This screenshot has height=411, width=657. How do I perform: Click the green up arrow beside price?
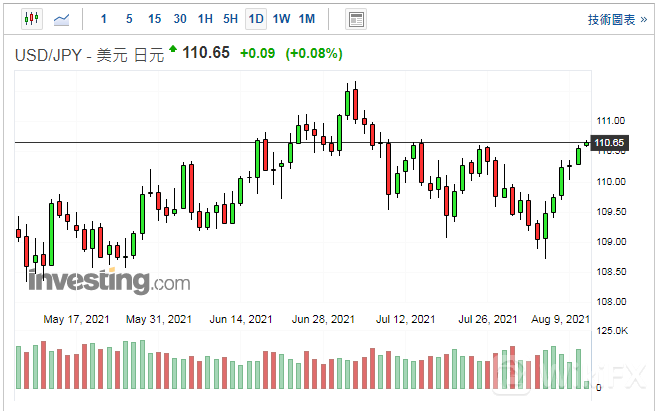pos(172,48)
